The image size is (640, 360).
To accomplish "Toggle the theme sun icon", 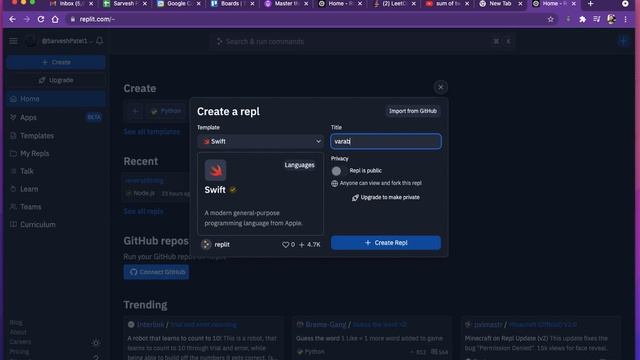I will coord(96,343).
